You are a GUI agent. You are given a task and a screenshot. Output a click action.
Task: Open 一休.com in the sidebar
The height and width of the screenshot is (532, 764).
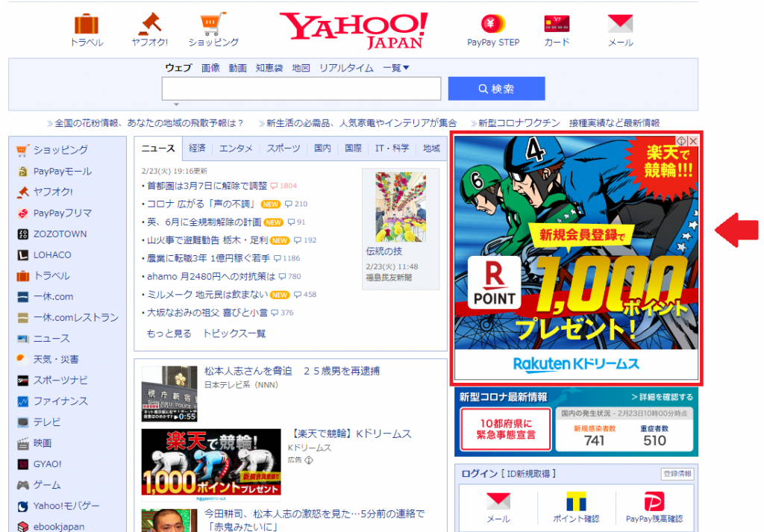tap(53, 297)
